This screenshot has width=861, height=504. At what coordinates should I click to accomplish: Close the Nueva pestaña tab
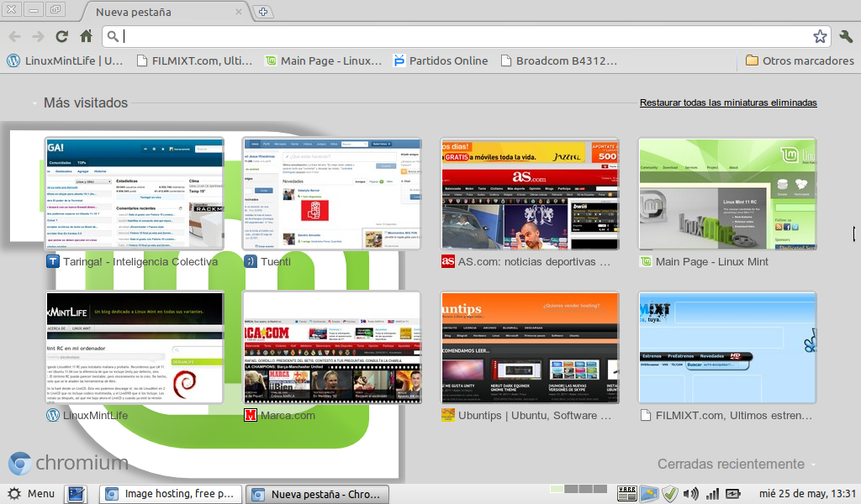pyautogui.click(x=238, y=12)
